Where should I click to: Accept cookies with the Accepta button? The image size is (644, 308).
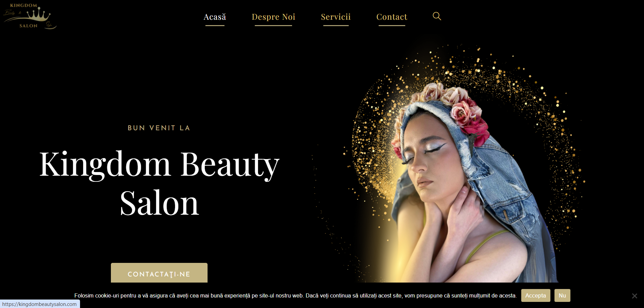tap(535, 295)
